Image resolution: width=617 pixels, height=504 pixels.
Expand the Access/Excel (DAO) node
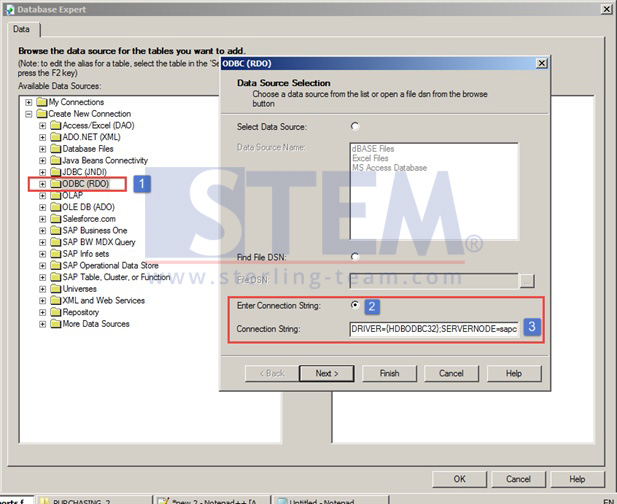tap(42, 126)
